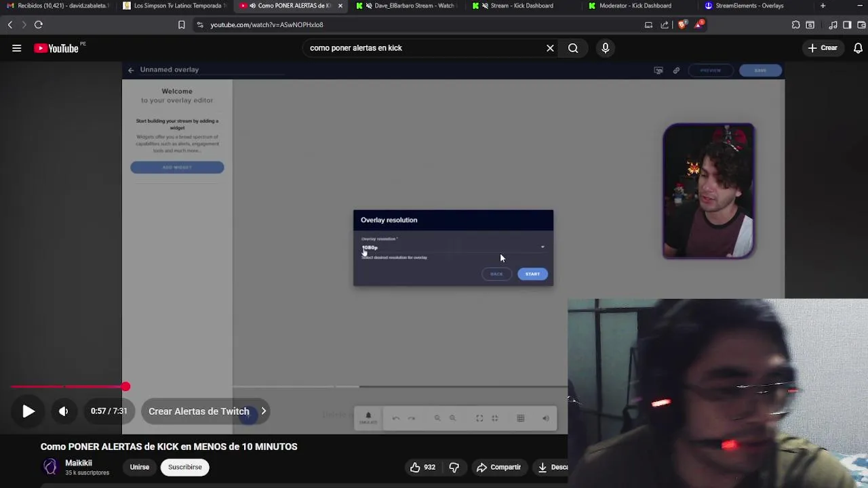Click the share page icon in address bar
868x488 pixels.
(x=665, y=24)
